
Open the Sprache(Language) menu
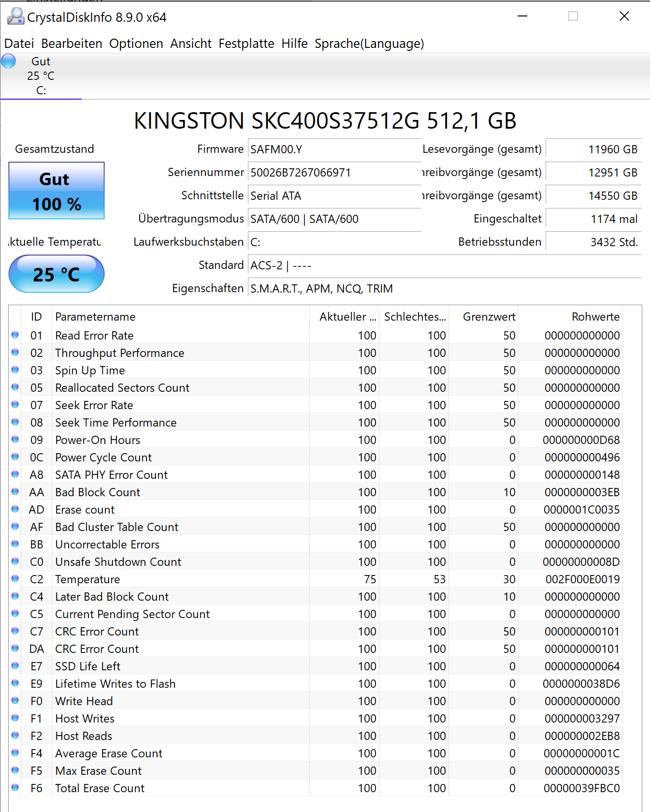[x=369, y=44]
